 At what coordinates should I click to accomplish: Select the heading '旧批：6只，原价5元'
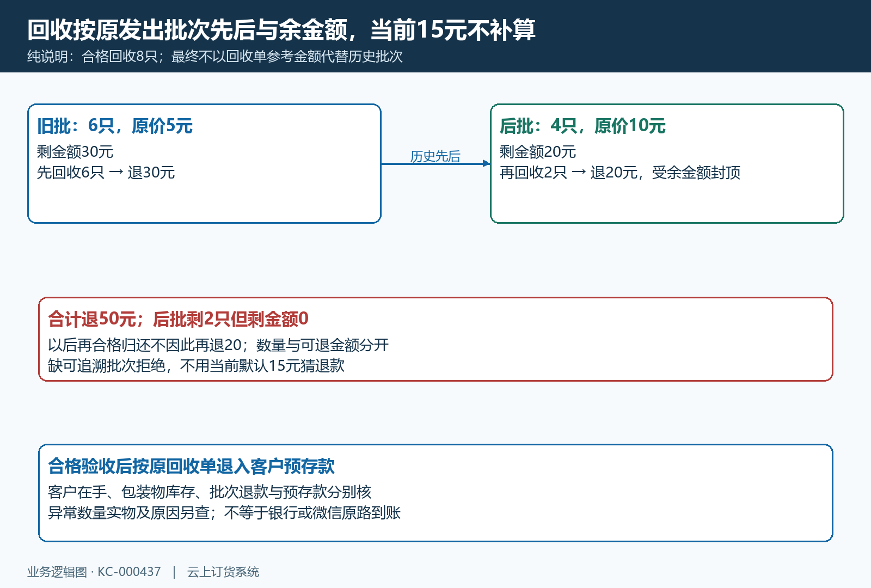(x=115, y=126)
